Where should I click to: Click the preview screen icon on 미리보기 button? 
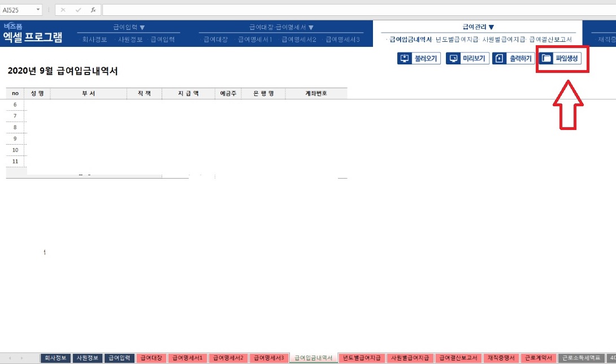pyautogui.click(x=453, y=58)
